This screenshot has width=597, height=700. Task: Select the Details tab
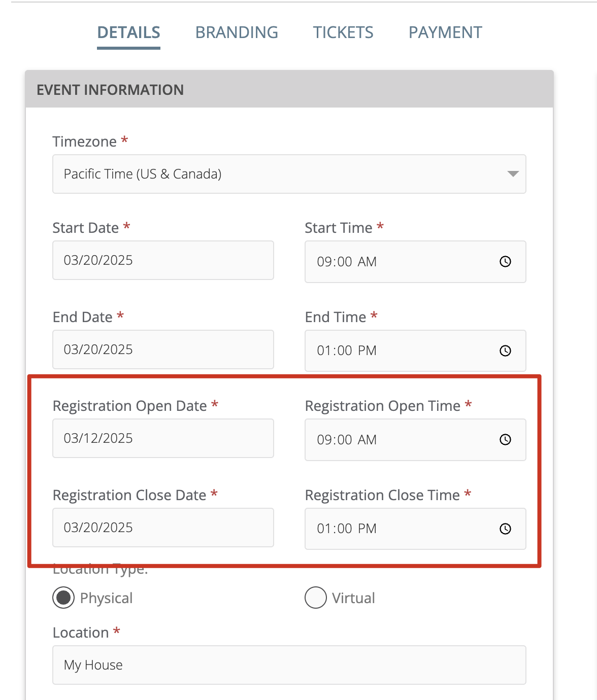129,32
